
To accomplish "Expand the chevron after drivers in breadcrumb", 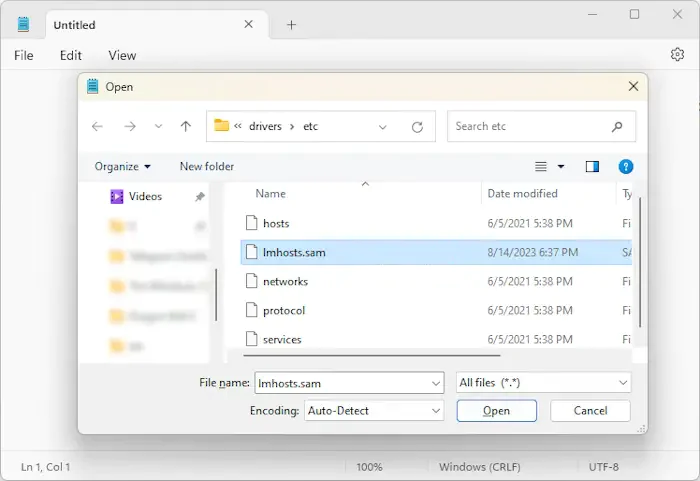I will click(x=292, y=127).
